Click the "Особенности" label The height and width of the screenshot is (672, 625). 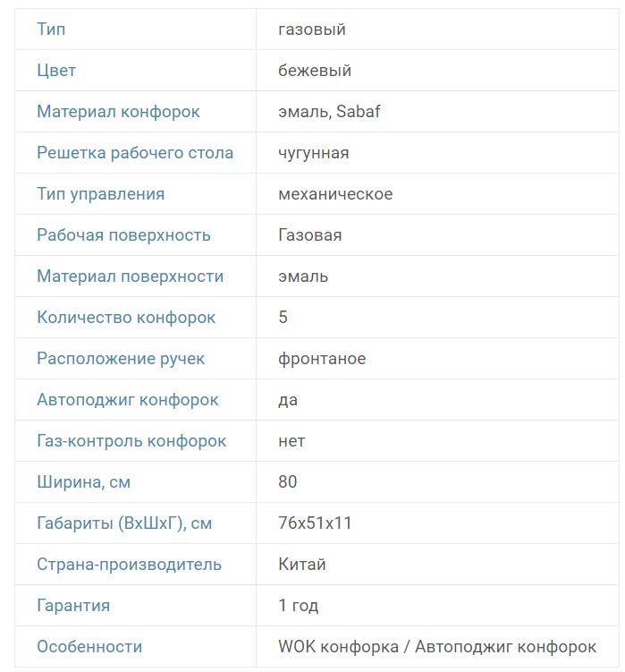(x=89, y=647)
